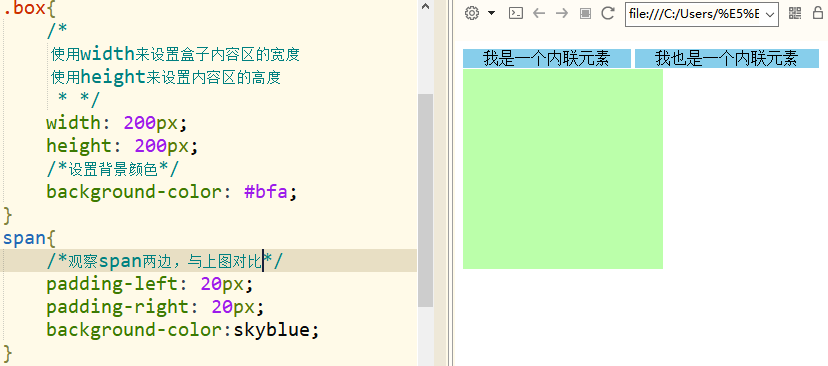Screen dimensions: 828x366
Task: Click the '/*设置背景颜色*/' comment line
Action: pyautogui.click(x=112, y=169)
